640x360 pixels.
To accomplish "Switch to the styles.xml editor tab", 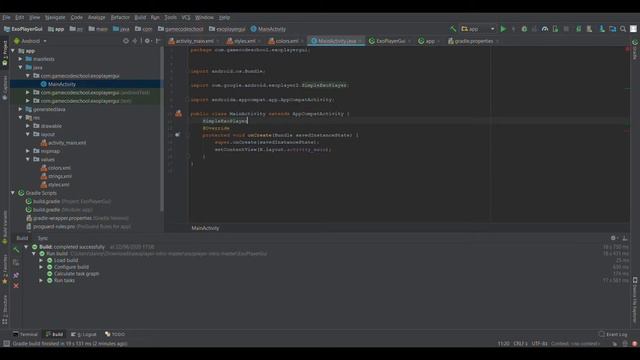I will pyautogui.click(x=244, y=41).
